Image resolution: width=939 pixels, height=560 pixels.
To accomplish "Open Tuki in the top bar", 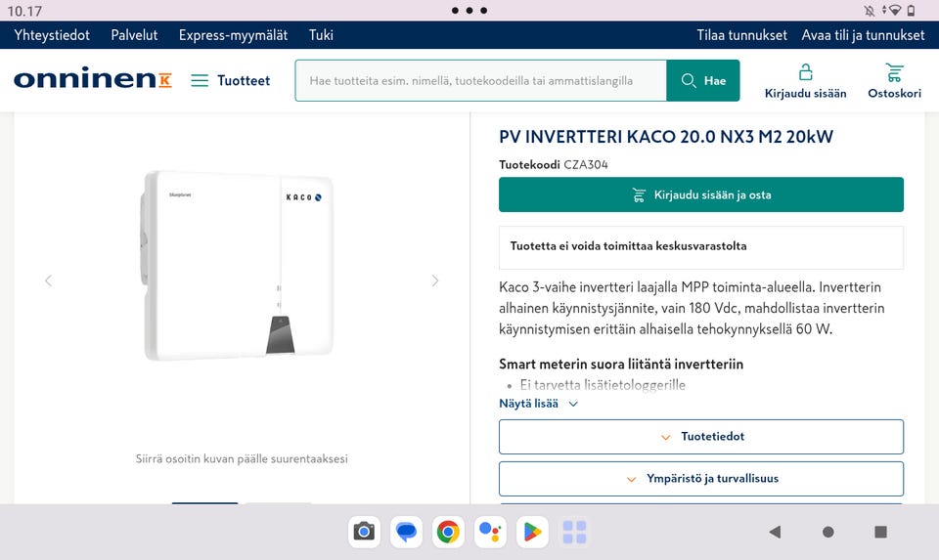I will pyautogui.click(x=321, y=35).
